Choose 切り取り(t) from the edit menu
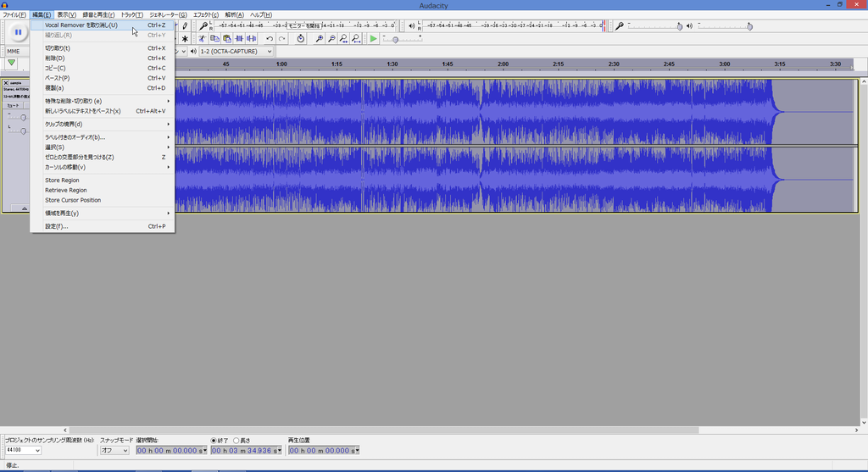 click(x=103, y=48)
